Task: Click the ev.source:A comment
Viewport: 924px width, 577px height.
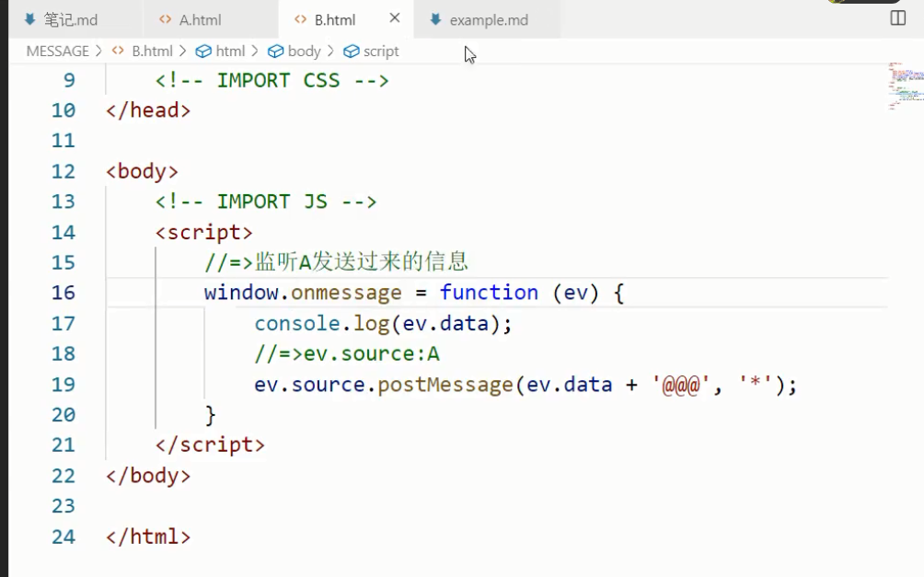Action: tap(346, 353)
